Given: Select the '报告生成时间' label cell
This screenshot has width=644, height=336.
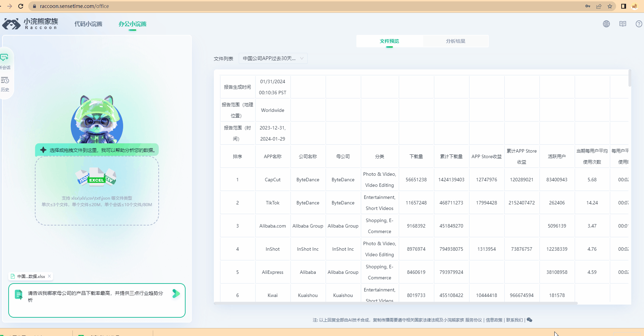Looking at the screenshot, I should click(x=237, y=87).
